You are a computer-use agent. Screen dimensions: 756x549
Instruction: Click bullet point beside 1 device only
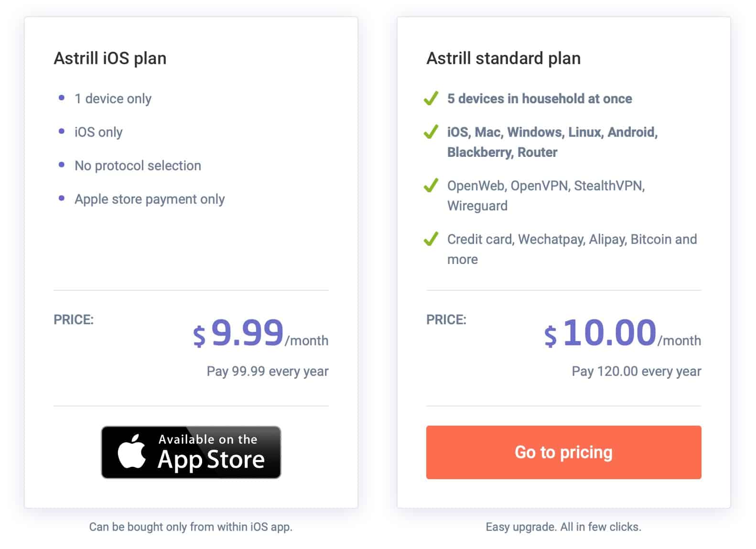click(61, 98)
